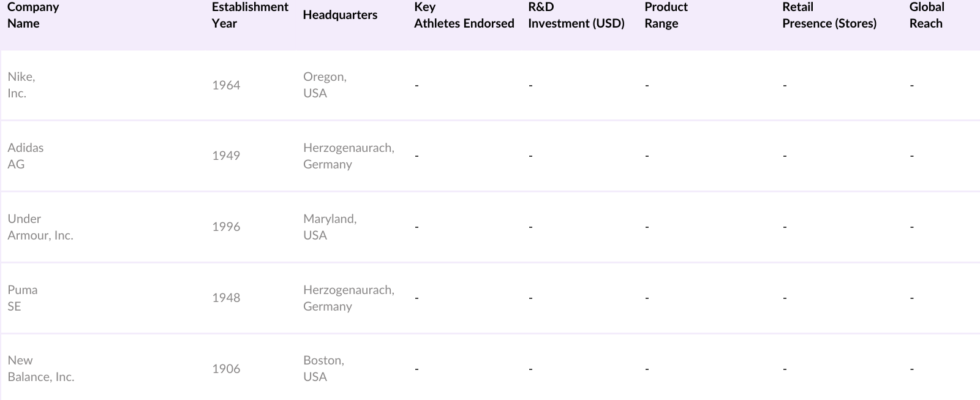Viewport: 980px width, 400px height.
Task: Click the Boston, USA headquarters cell
Action: click(323, 369)
